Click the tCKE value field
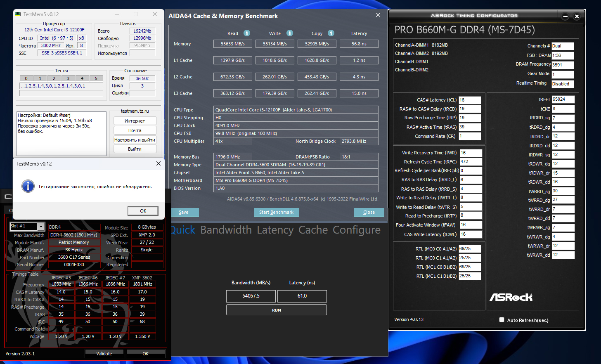The height and width of the screenshot is (364, 601). [x=563, y=109]
